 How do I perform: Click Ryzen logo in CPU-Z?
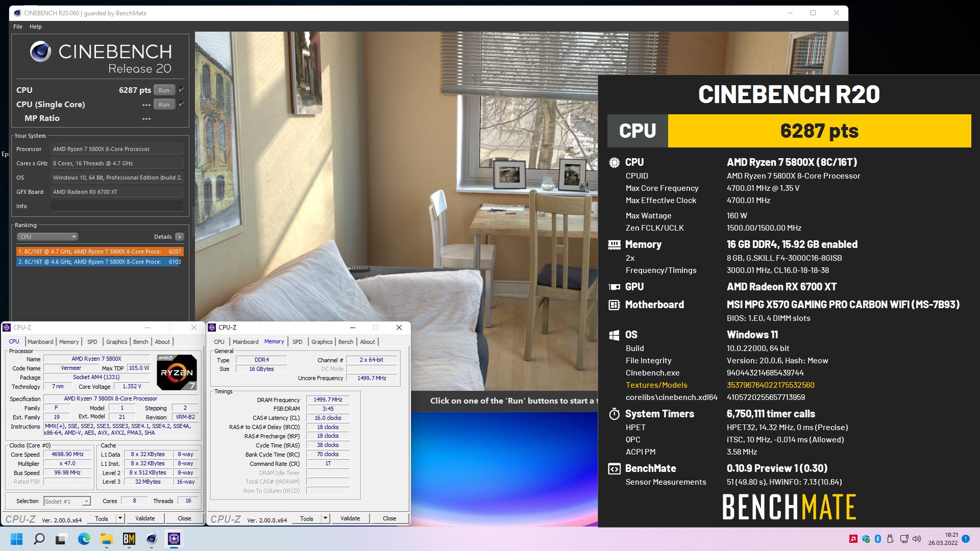point(177,372)
